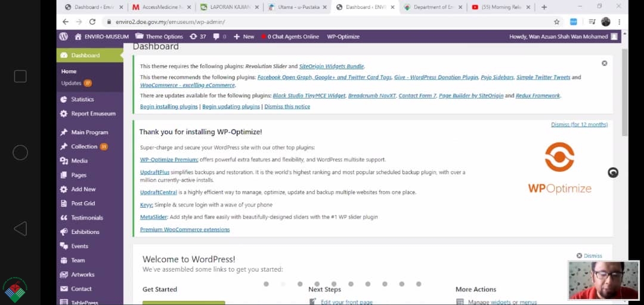The height and width of the screenshot is (305, 644).
Task: Open WP-Optimize Premium link
Action: (169, 159)
